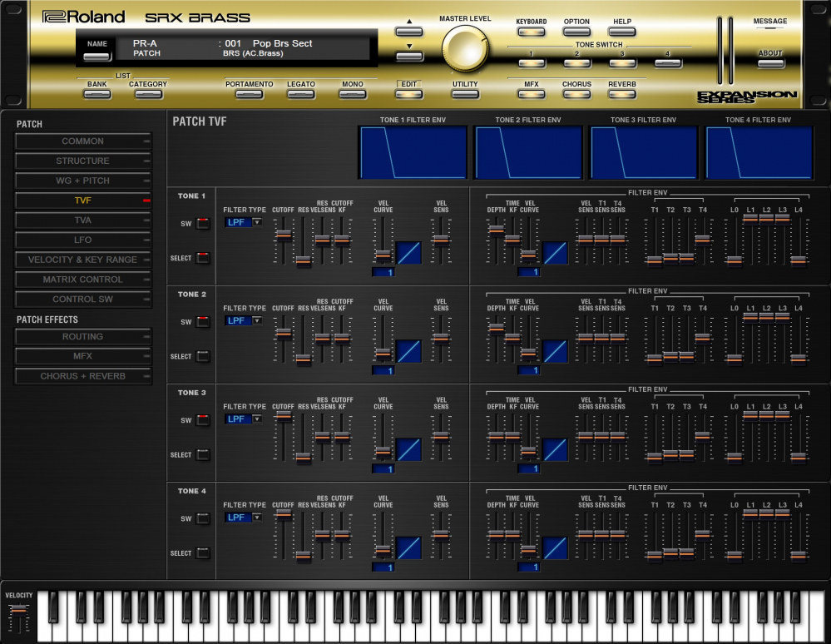
Task: Click the UTILITY button
Action: point(465,94)
